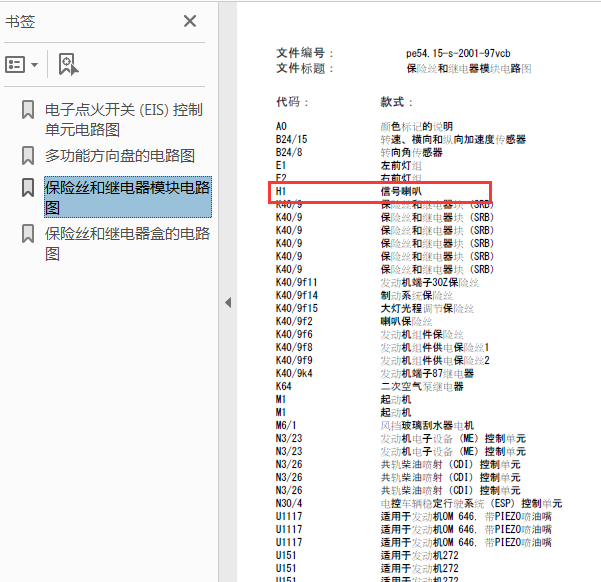Click code K40/9f6
Image resolution: width=601 pixels, height=582 pixels.
[x=294, y=334]
